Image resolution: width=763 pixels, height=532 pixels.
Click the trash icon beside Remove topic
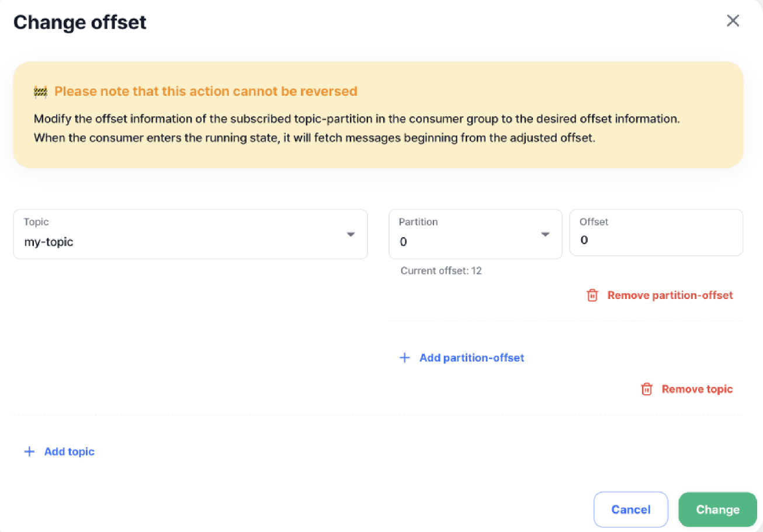(647, 389)
